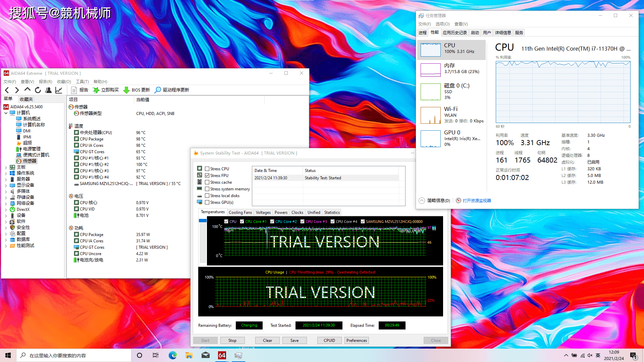Click the Save button
Screen dimensions: 644x362
(x=294, y=341)
